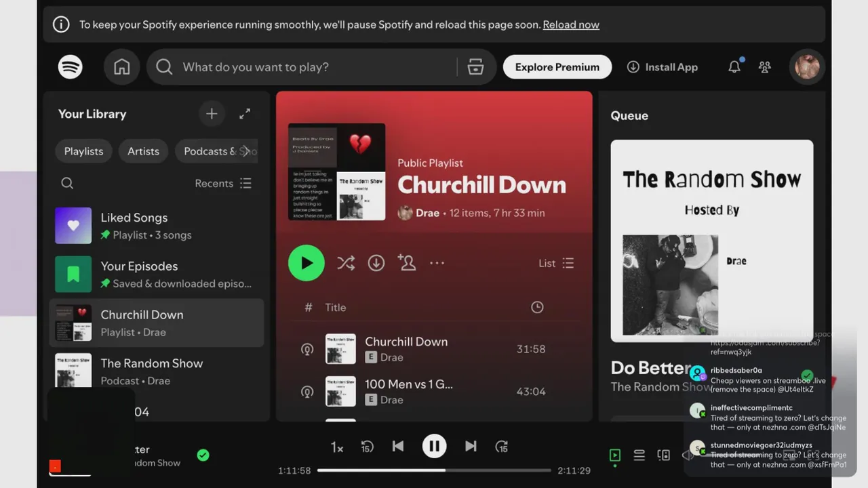
Task: Open the user profile avatar
Action: pos(807,67)
